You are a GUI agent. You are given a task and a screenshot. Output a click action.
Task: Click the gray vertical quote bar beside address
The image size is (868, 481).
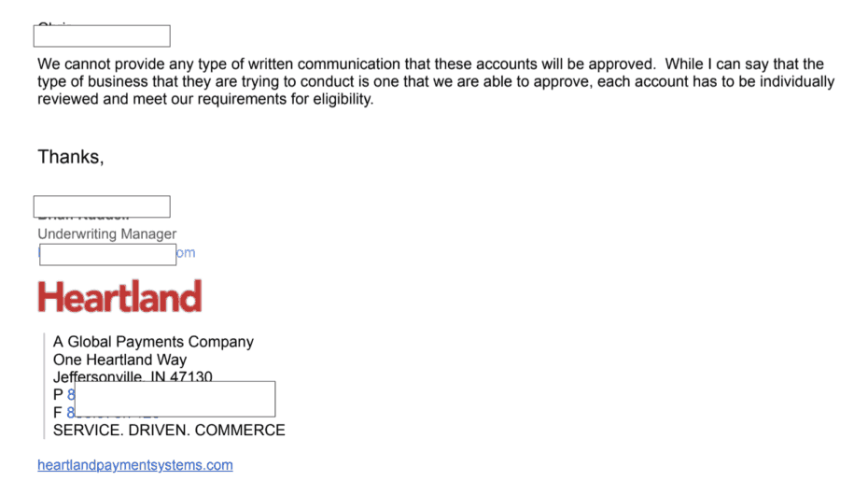(44, 387)
